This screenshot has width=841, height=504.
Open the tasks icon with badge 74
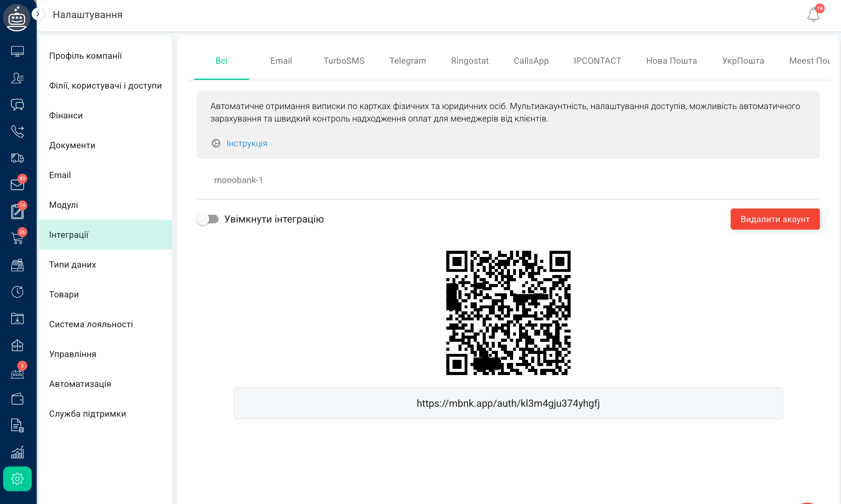click(17, 211)
